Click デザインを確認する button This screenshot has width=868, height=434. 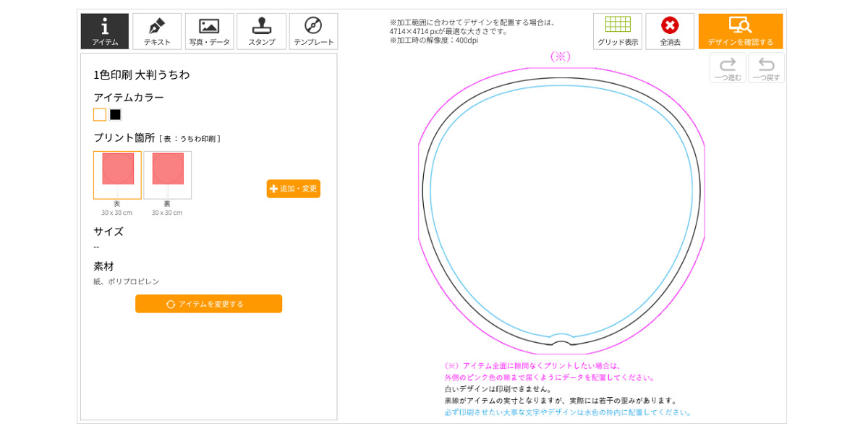click(740, 31)
